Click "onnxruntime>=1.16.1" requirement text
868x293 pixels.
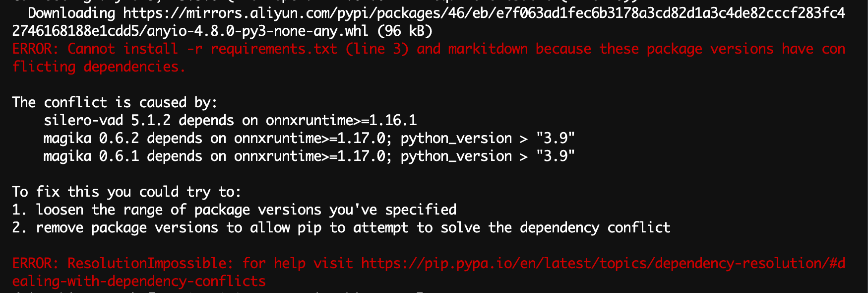[x=341, y=120]
